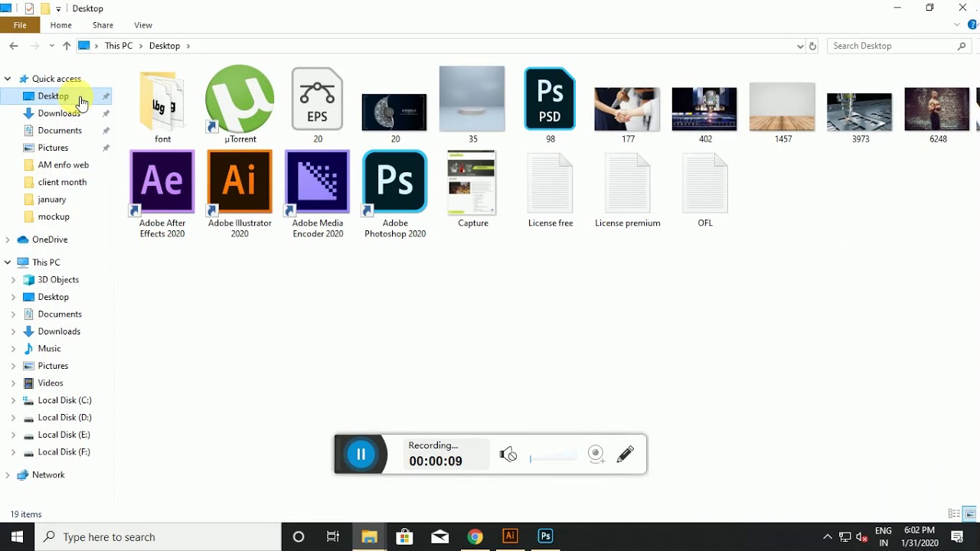980x551 pixels.
Task: Click the recorder's pencil annotation tool
Action: point(625,455)
